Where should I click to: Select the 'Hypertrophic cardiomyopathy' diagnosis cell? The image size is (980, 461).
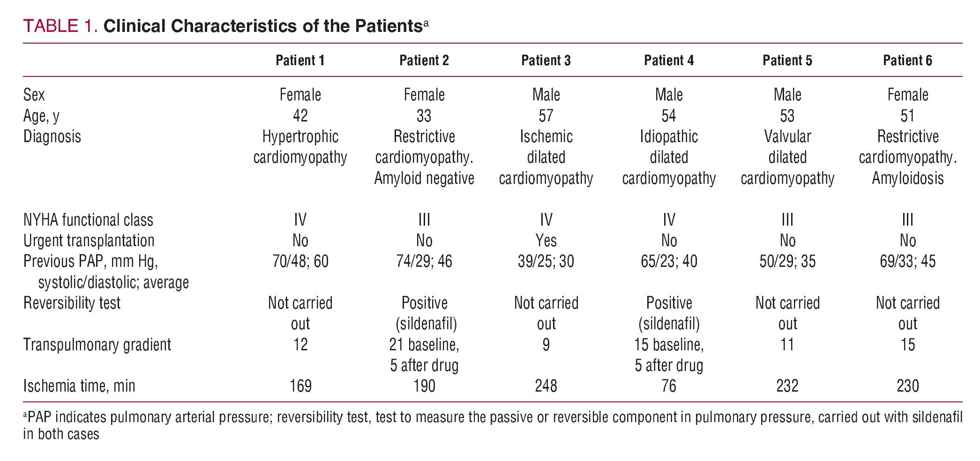(300, 147)
